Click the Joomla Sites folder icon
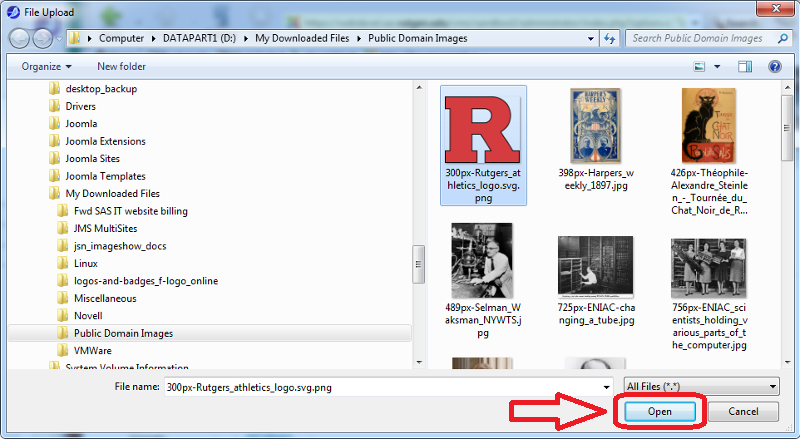This screenshot has width=800, height=439. (x=55, y=159)
